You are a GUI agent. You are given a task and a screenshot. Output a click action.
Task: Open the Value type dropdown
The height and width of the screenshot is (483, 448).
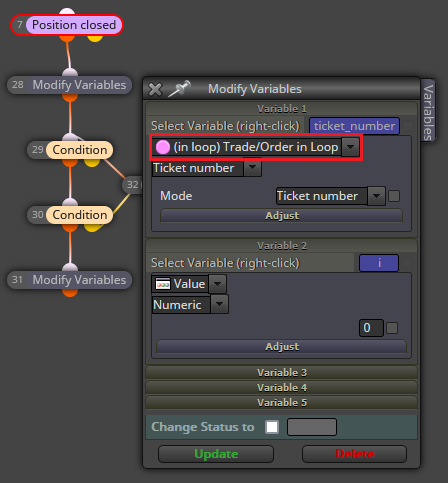pyautogui.click(x=217, y=284)
